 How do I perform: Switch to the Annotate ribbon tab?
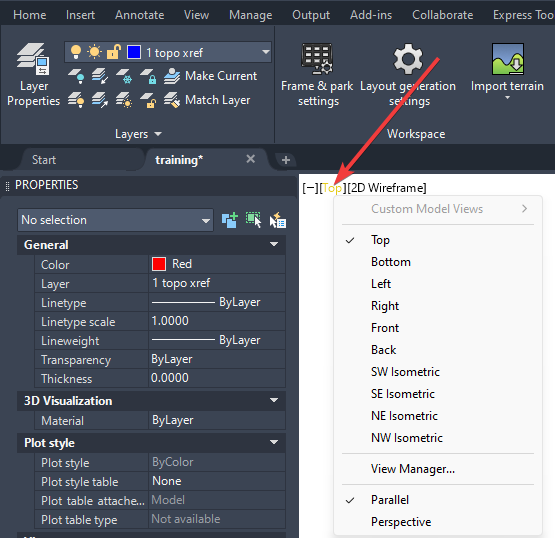tap(139, 15)
